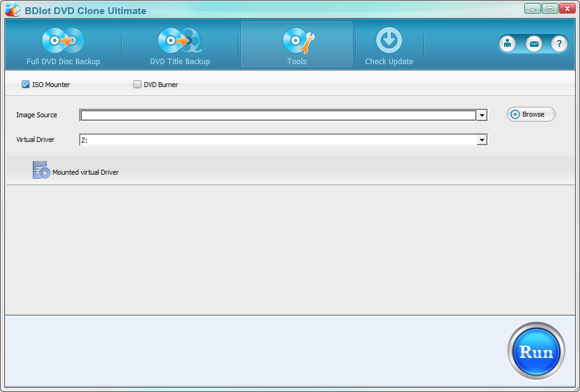Click inside the Image Source field
580x392 pixels.
(x=278, y=115)
